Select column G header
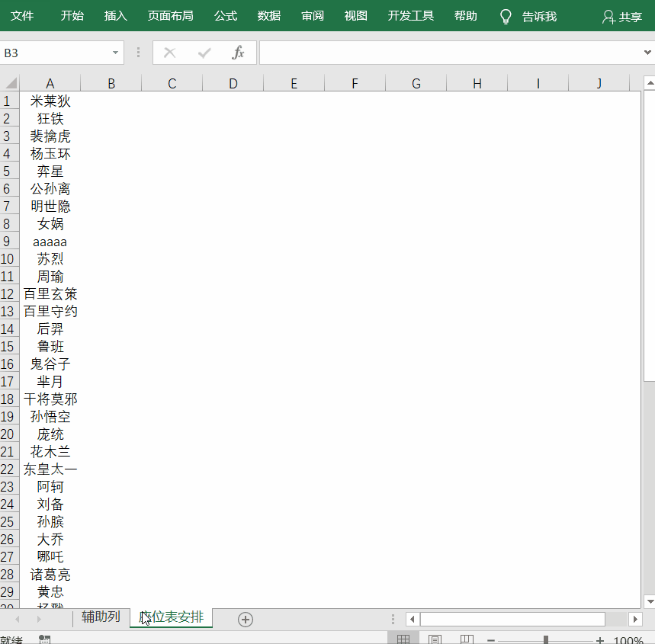The width and height of the screenshot is (655, 644). pyautogui.click(x=416, y=84)
